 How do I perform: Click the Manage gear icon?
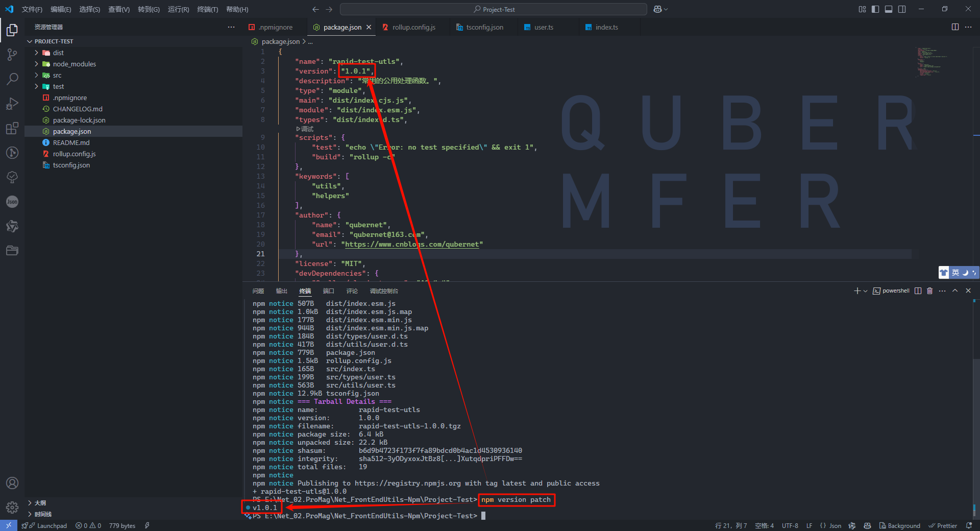[x=12, y=508]
